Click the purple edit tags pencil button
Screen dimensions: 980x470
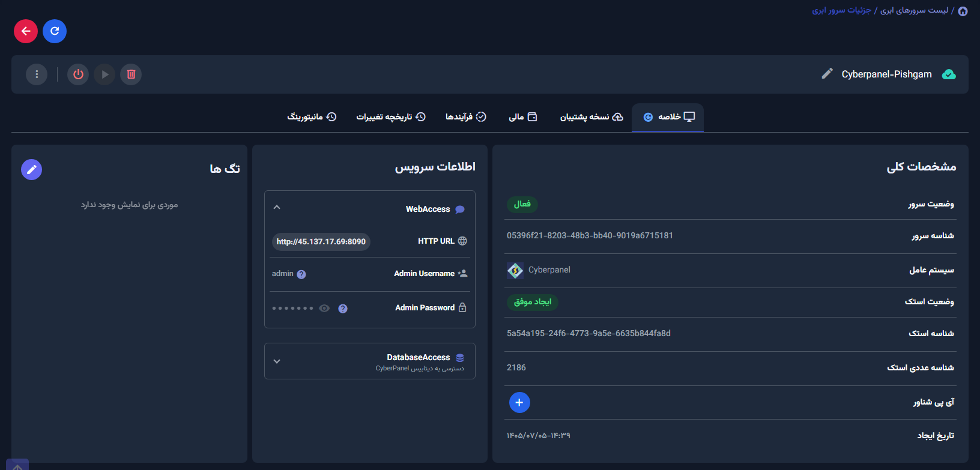[x=32, y=169]
